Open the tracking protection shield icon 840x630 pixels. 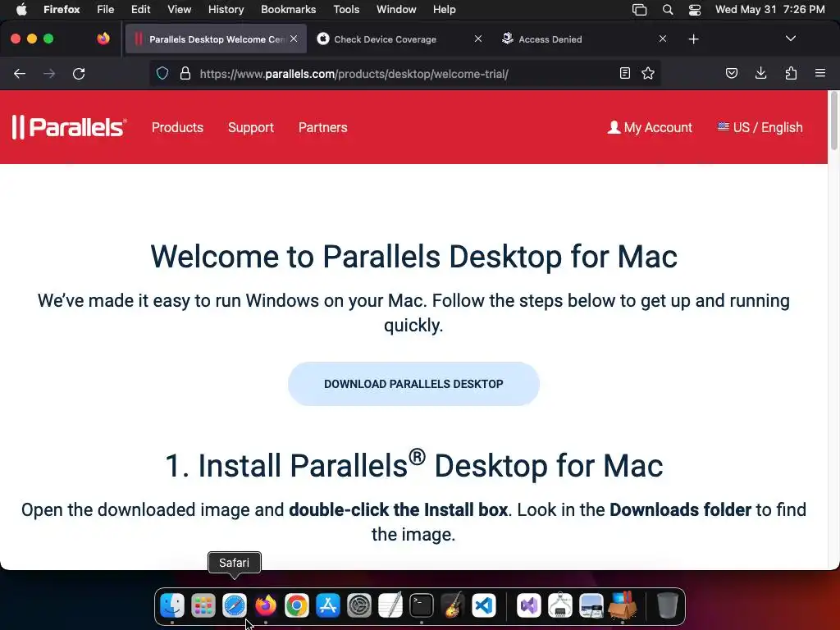(x=162, y=73)
